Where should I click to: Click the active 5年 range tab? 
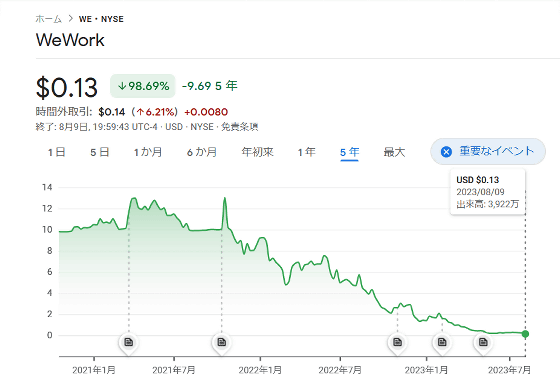(x=349, y=152)
